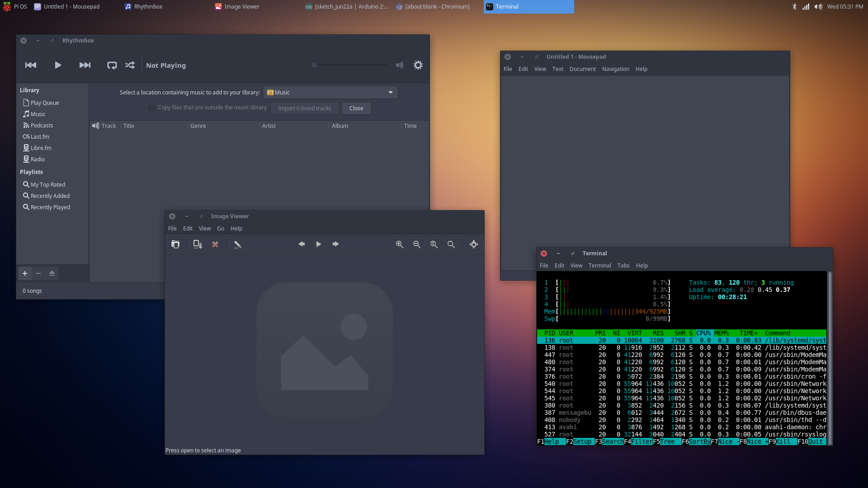Sort by the Title column header

154,126
